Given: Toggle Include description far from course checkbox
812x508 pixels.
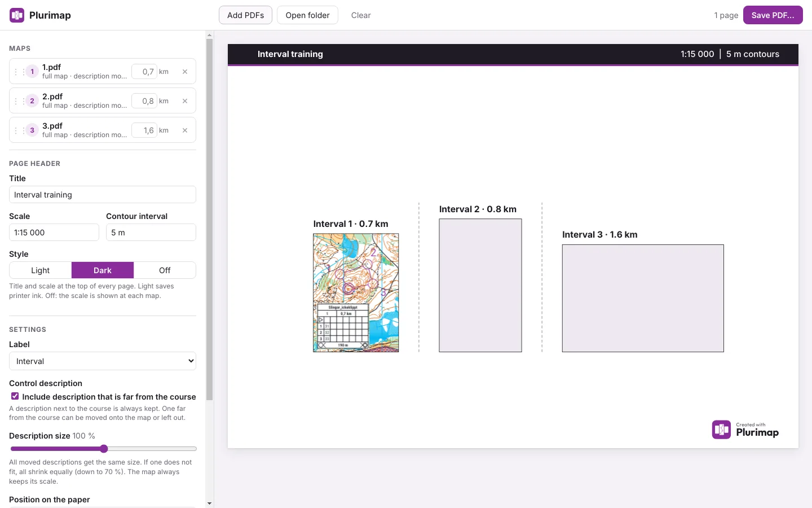Looking at the screenshot, I should 15,396.
